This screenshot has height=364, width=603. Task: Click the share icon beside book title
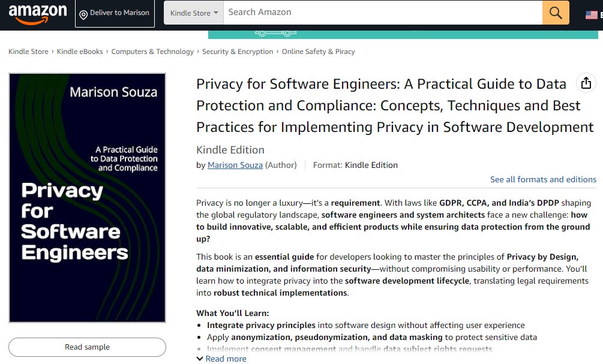[x=586, y=83]
